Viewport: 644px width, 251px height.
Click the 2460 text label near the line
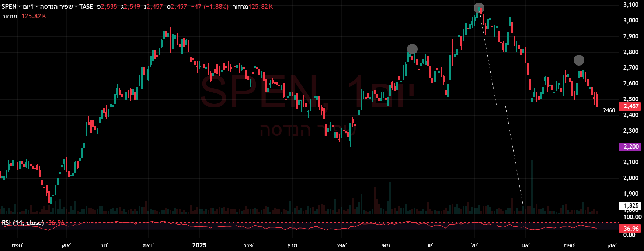pyautogui.click(x=609, y=110)
